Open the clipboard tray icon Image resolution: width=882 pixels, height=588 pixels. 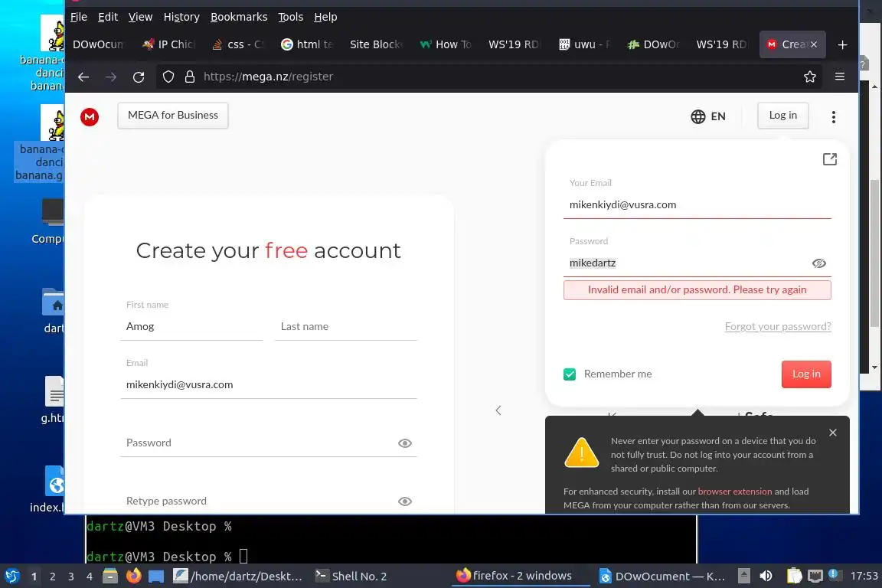pyautogui.click(x=794, y=577)
